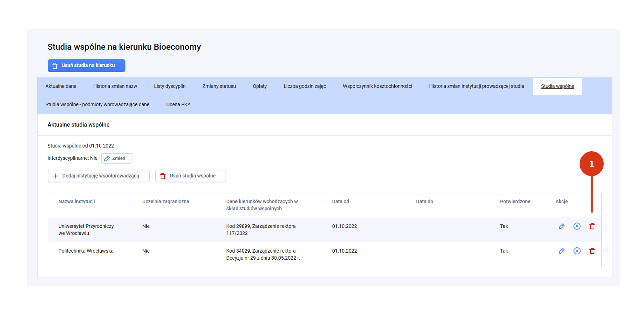Click '01.10.2022' date in Politechnika Wrocławska row
This screenshot has width=644, height=310.
[x=345, y=251]
